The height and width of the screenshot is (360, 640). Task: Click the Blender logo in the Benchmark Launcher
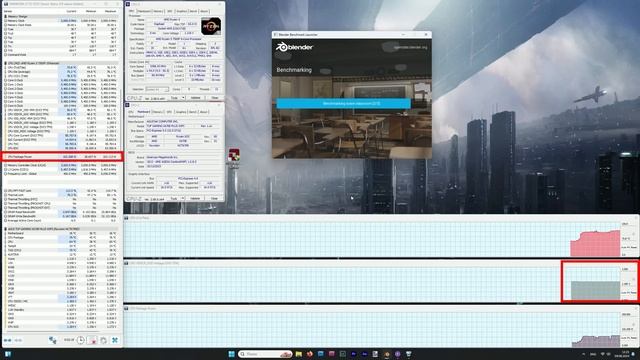tap(294, 47)
